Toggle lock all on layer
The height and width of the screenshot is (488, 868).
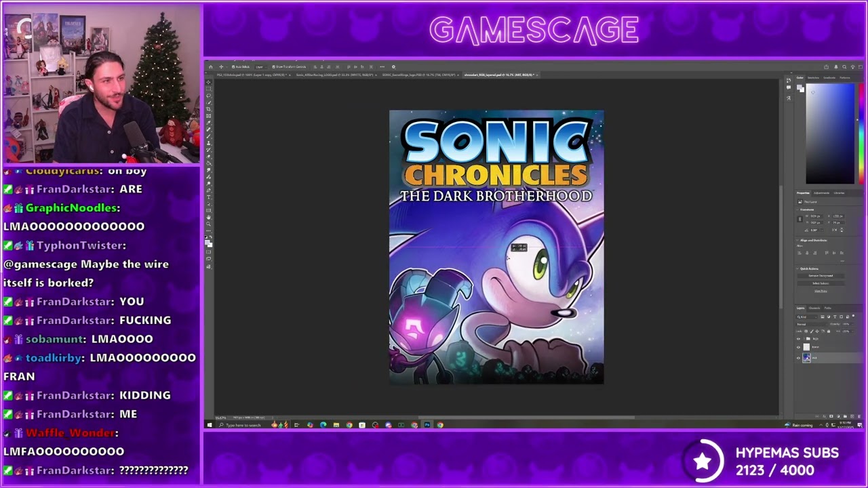coord(829,331)
